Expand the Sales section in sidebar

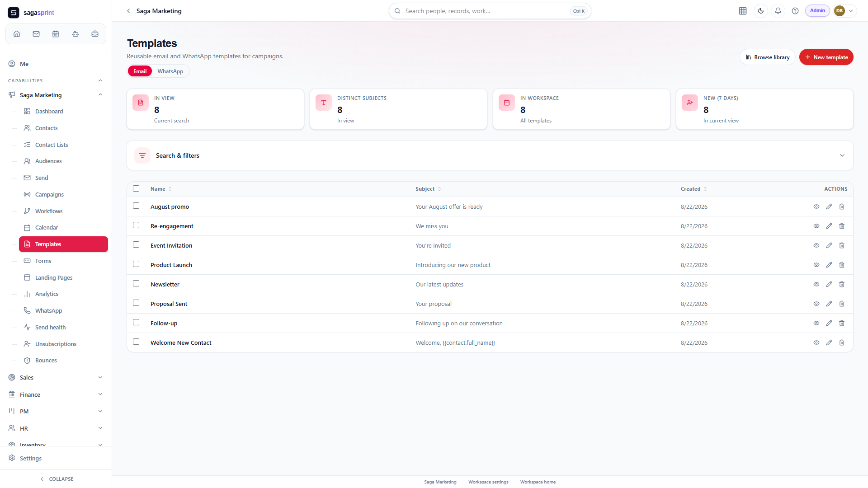click(56, 377)
